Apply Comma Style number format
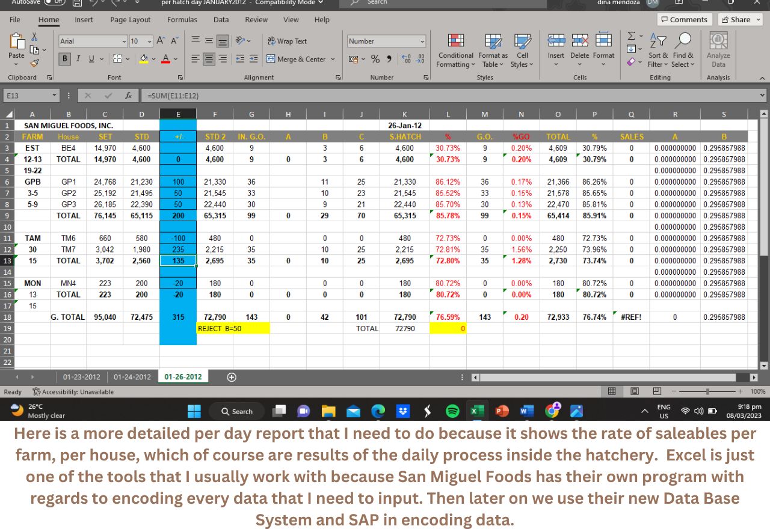The height and width of the screenshot is (532, 770). [389, 59]
